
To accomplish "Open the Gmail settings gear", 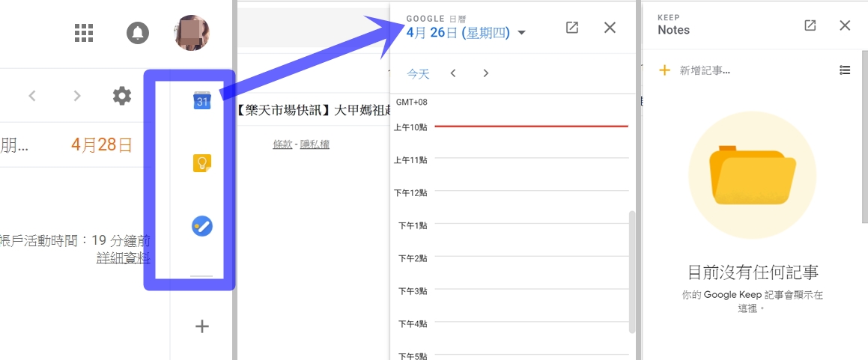I will pyautogui.click(x=122, y=97).
